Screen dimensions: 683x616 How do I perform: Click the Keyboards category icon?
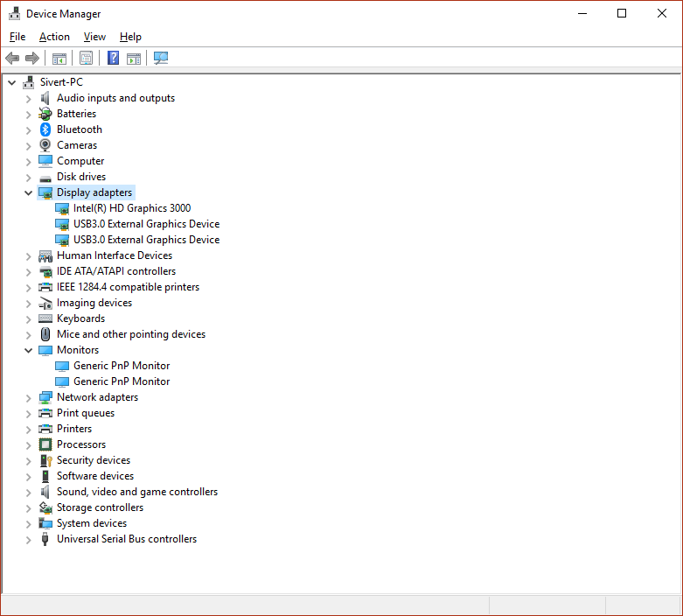coord(45,318)
